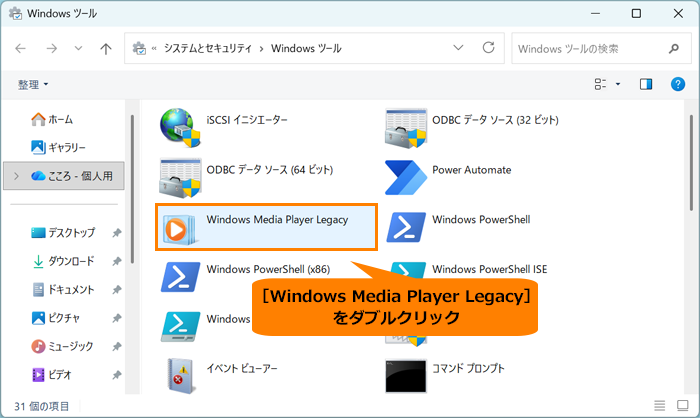Click Windows ツール breadcrumb segment
Screen dimensions: 700x418
point(306,48)
